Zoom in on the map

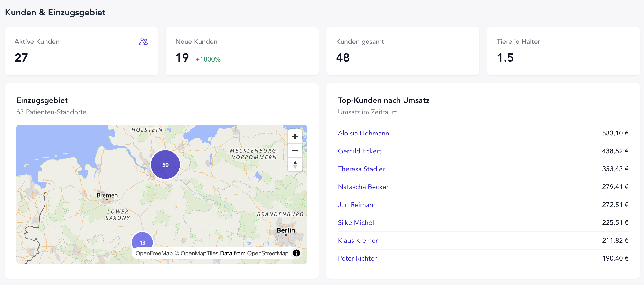tap(295, 136)
